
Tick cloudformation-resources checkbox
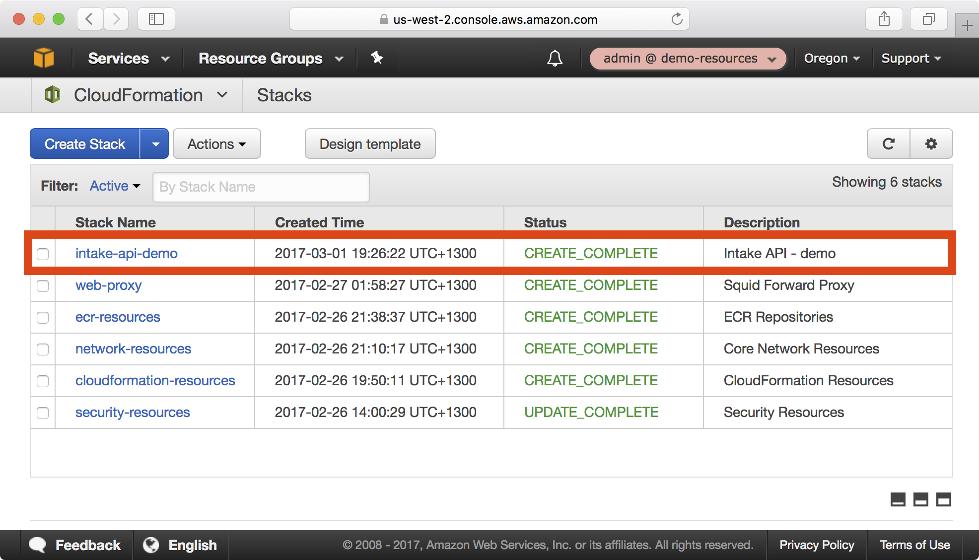43,381
